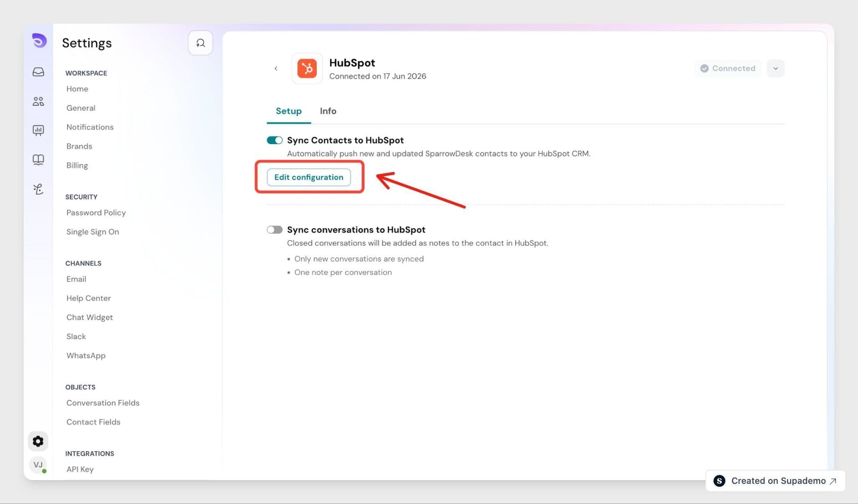Open Created on Supademo link
This screenshot has height=504, width=858.
tap(775, 481)
